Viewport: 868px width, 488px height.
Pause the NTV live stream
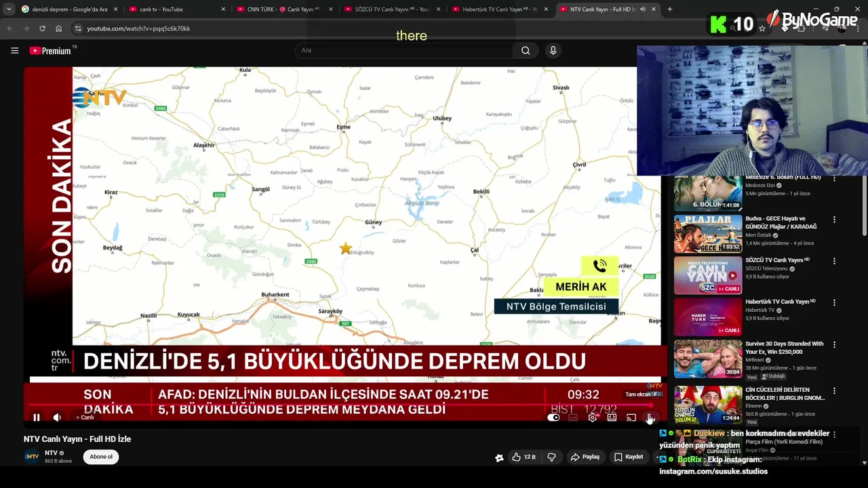[37, 418]
